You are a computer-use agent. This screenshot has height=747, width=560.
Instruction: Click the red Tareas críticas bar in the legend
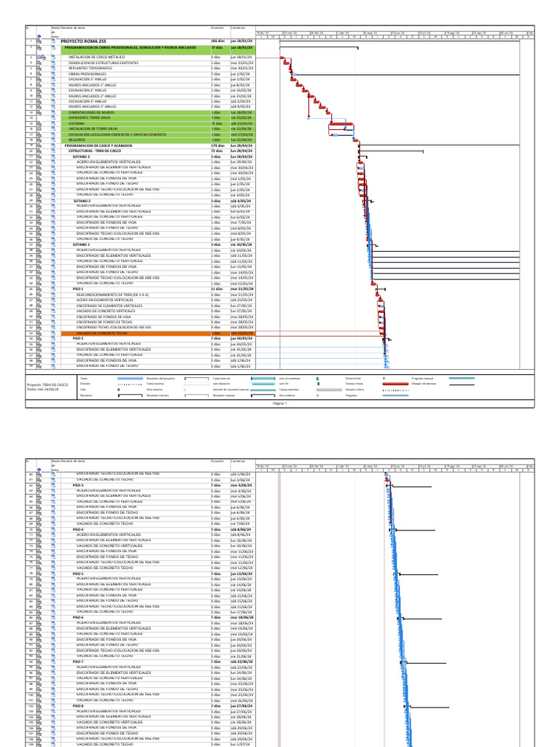[x=395, y=384]
